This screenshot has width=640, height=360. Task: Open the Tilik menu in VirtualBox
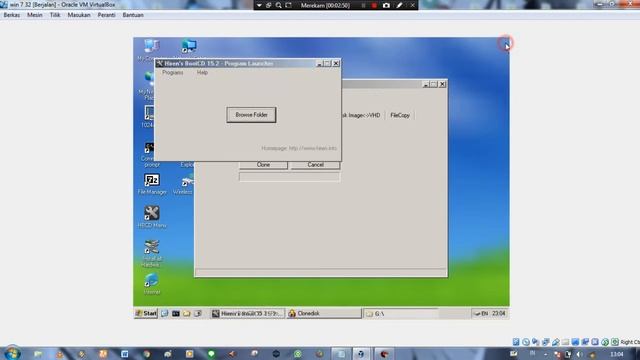tap(55, 15)
